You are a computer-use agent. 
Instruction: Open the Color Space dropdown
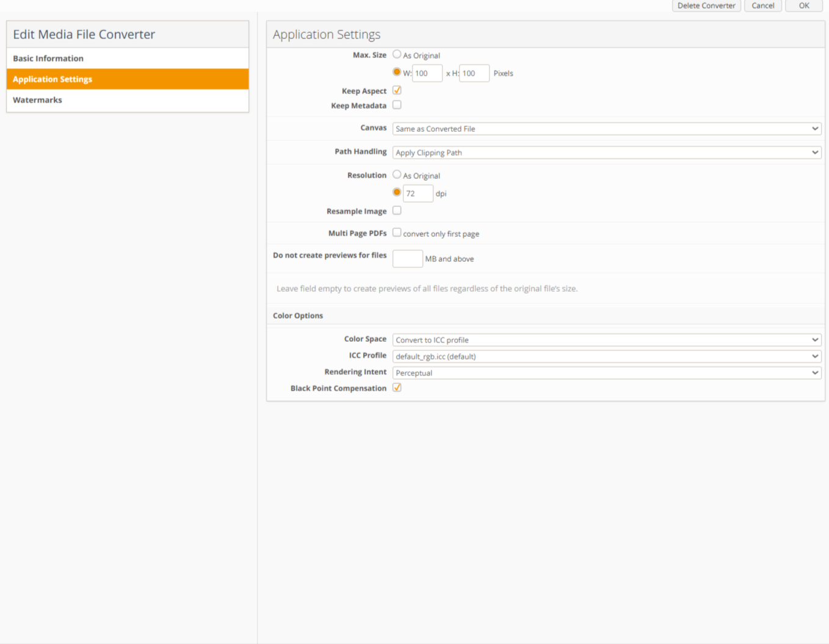607,340
